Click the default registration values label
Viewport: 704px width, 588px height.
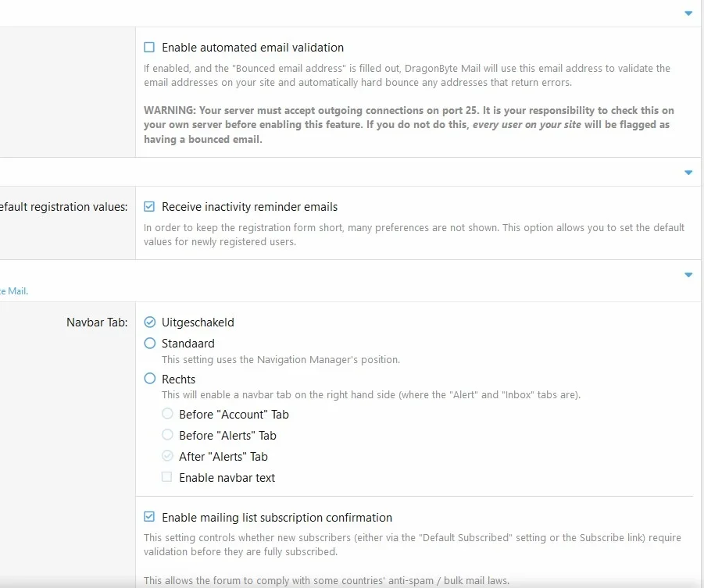[x=64, y=207]
